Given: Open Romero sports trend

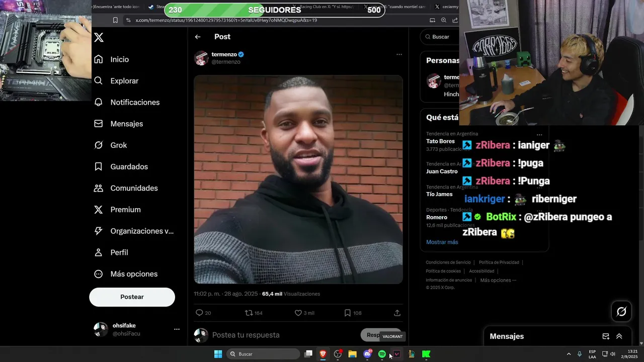Looking at the screenshot, I should (437, 217).
